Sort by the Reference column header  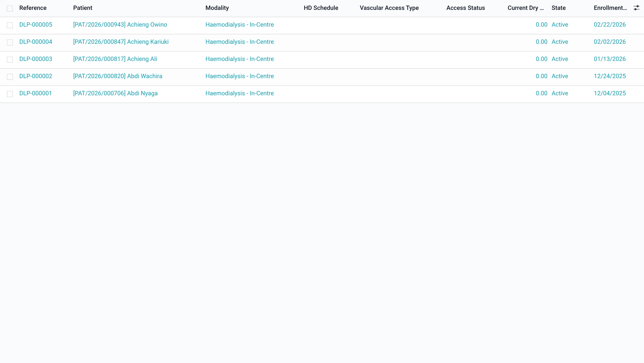[33, 8]
